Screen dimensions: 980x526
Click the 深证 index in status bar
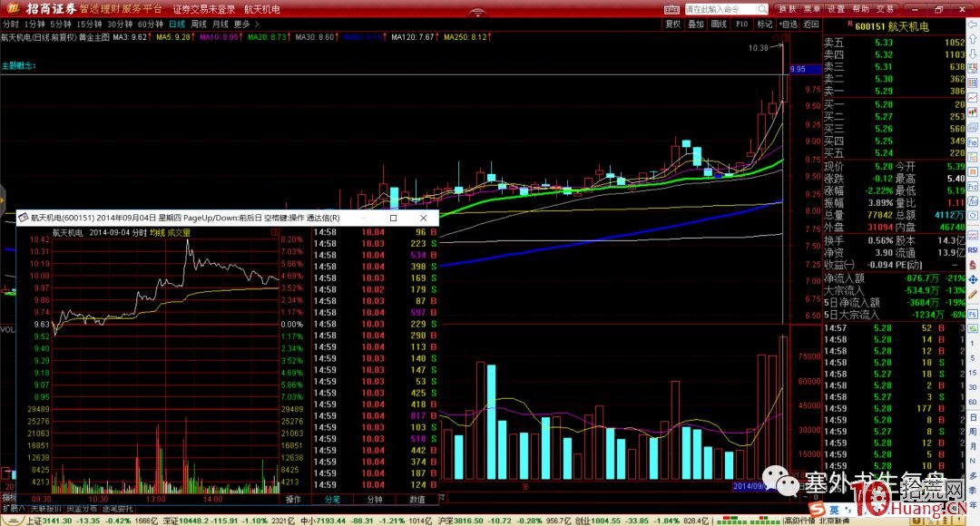[229, 521]
